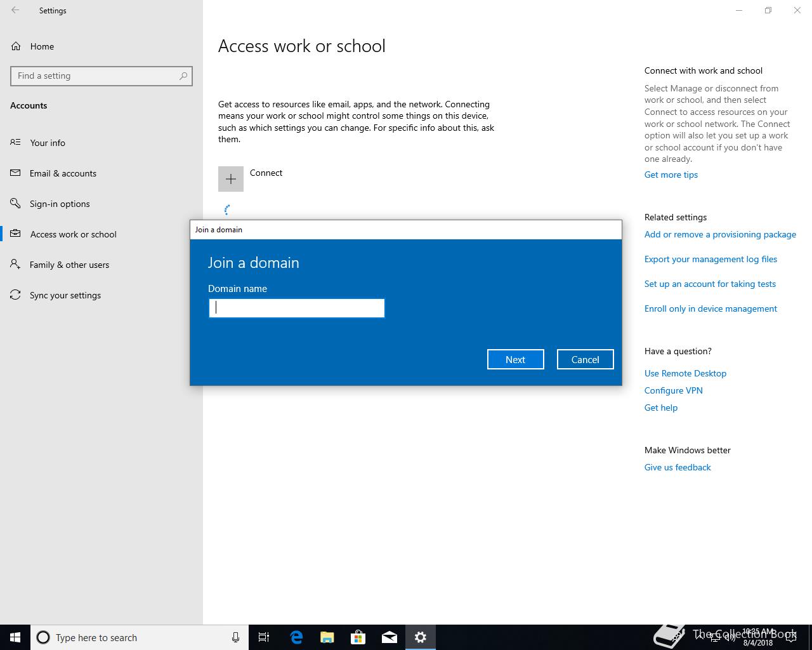This screenshot has height=650, width=812.
Task: Click the Access work or school briefcase icon
Action: click(x=15, y=234)
